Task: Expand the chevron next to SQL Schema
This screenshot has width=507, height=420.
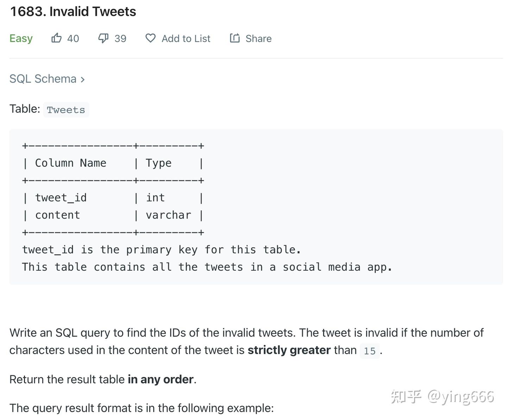Action: click(83, 80)
